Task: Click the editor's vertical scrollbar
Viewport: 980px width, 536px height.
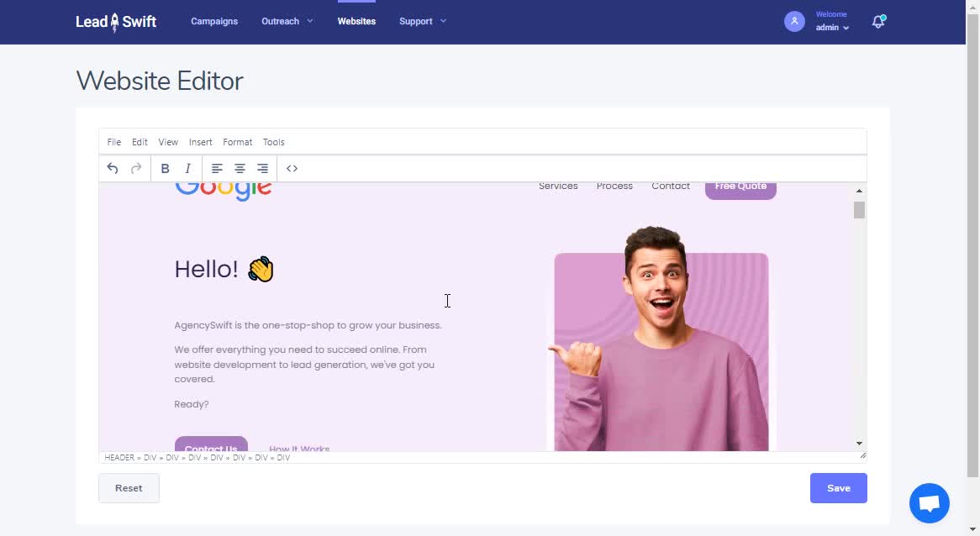Action: 858,210
